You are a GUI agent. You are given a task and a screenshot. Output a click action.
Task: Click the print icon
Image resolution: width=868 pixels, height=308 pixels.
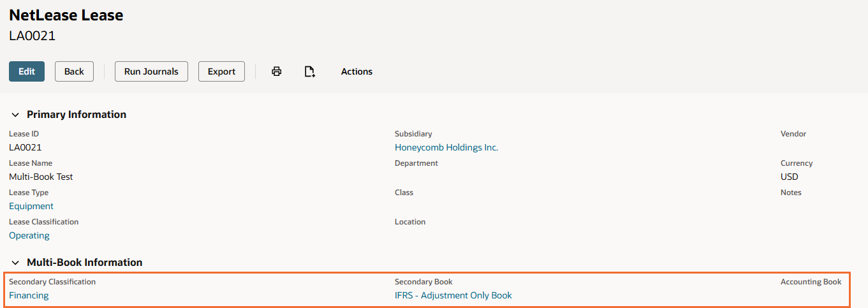(x=276, y=71)
